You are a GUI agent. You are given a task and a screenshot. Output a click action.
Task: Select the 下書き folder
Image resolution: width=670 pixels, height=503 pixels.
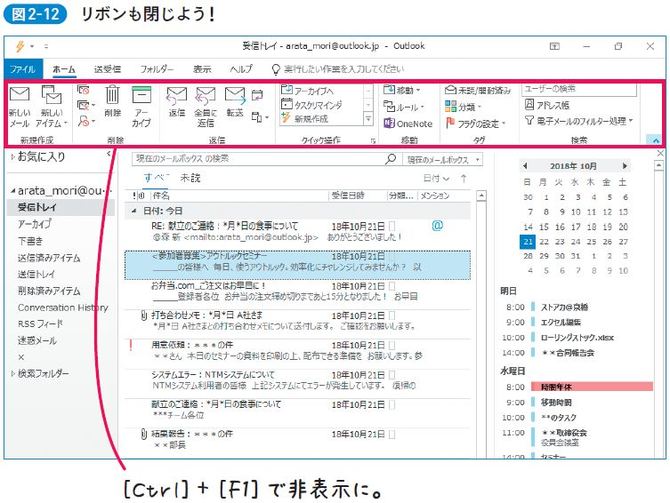(x=30, y=241)
